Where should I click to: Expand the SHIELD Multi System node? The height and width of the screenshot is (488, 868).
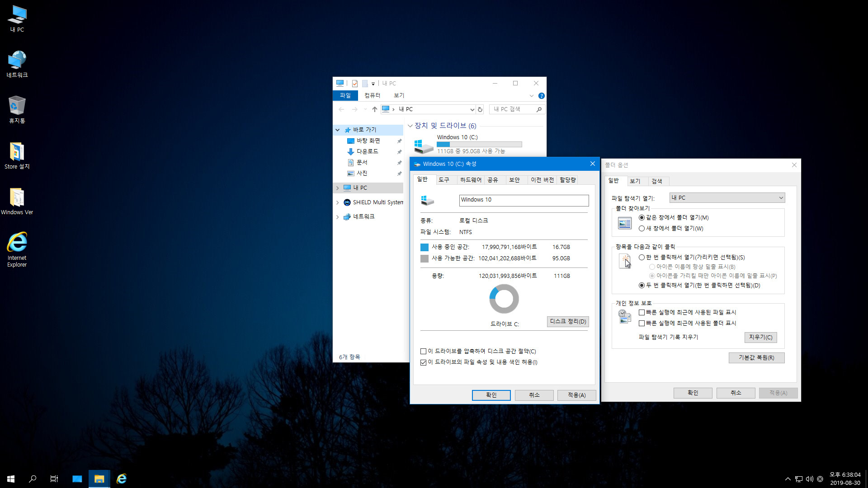click(x=337, y=203)
